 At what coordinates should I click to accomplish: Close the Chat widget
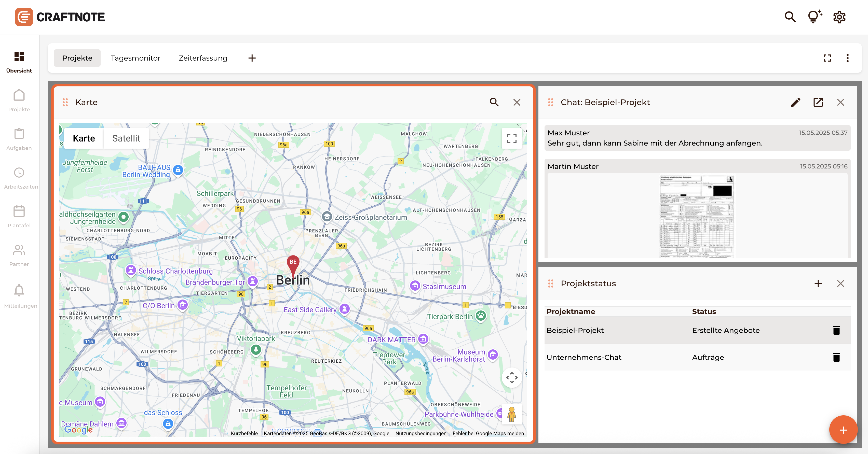tap(840, 102)
